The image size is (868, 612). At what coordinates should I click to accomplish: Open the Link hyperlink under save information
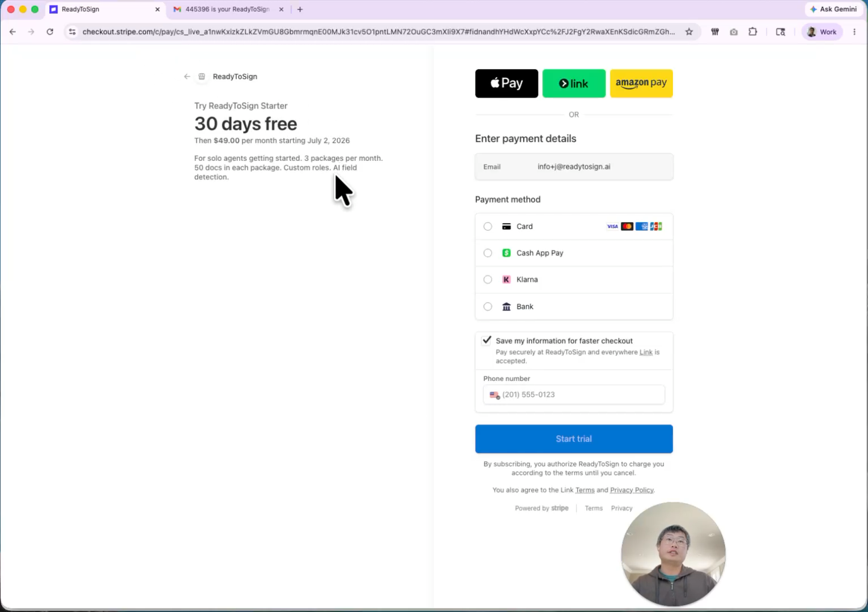(x=646, y=352)
